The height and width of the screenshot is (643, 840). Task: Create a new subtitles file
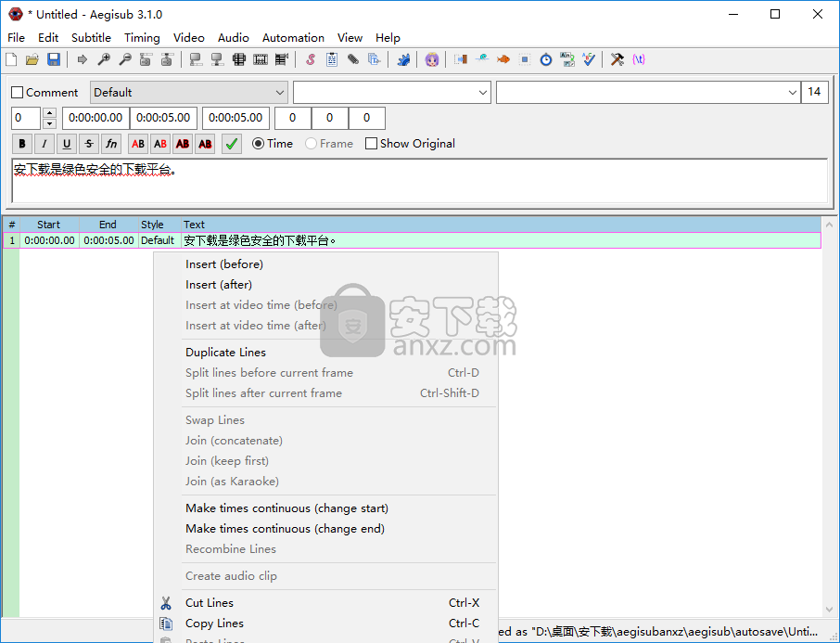click(x=11, y=59)
